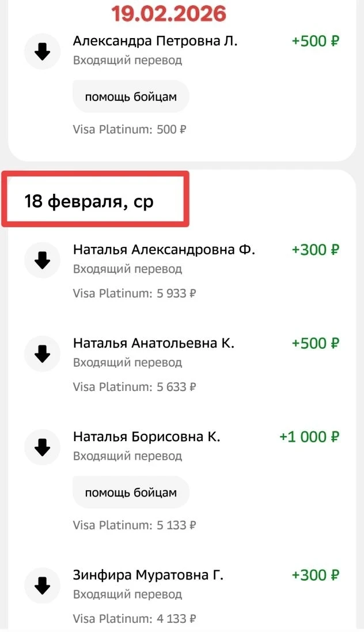364x632 pixels.
Task: Tap the arrow icon next to Зинфира Муратовна Г.
Action: [42, 586]
